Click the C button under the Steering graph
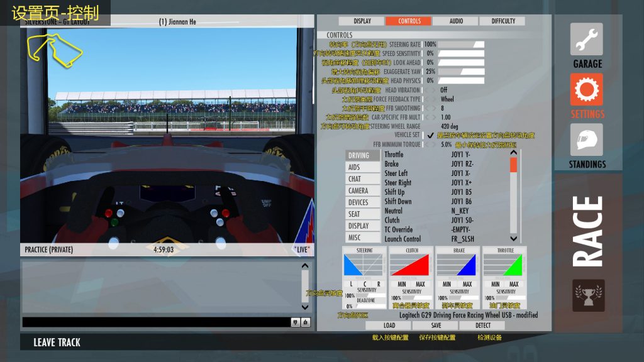This screenshot has height=362, width=644. [x=365, y=284]
